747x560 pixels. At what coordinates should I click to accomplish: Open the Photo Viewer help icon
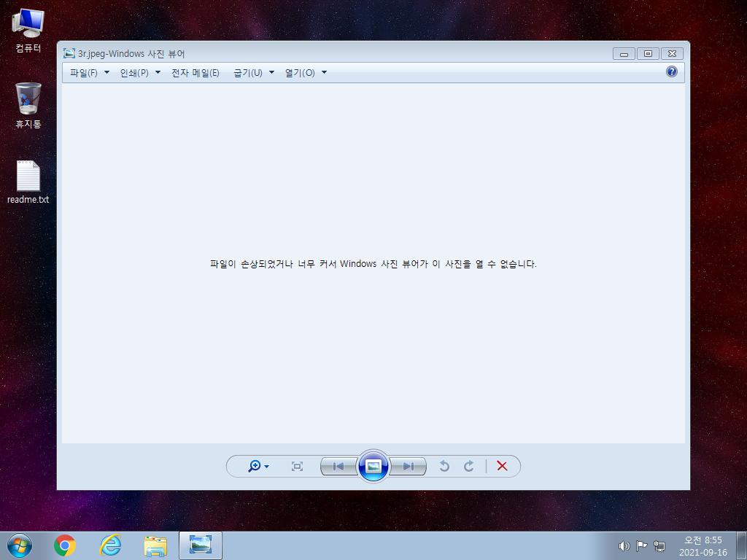click(672, 71)
